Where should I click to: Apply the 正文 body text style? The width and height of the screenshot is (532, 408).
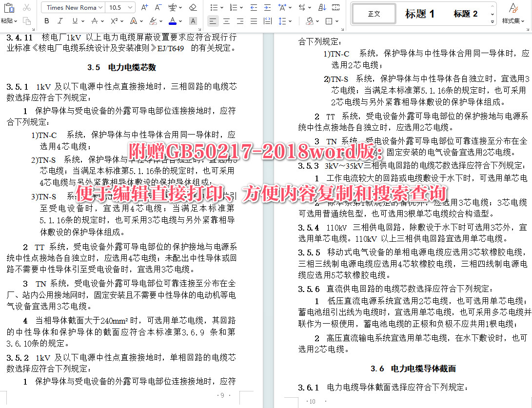[373, 14]
